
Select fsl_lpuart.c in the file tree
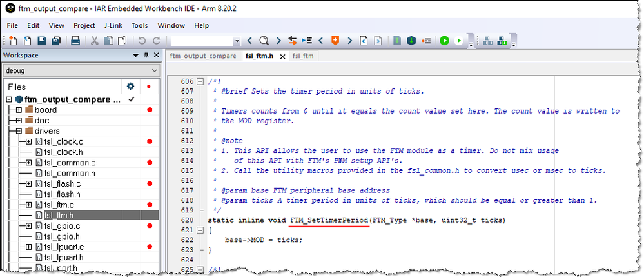tap(64, 247)
